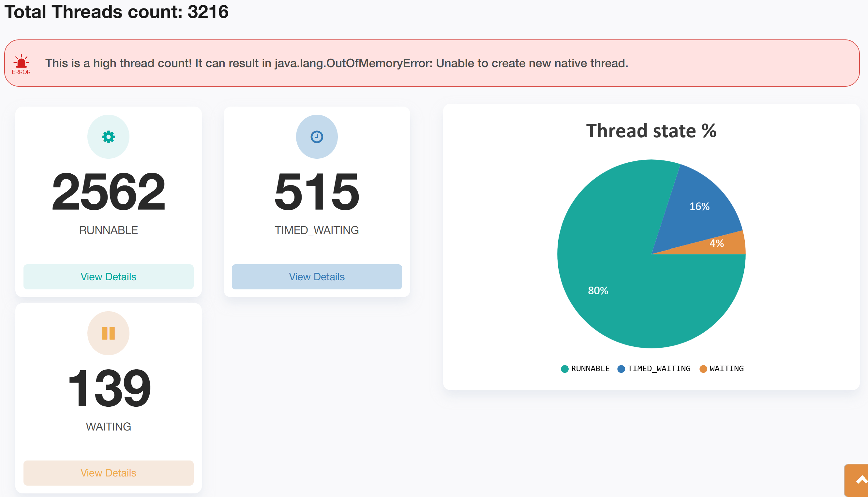Open View Details for WAITING threads
Viewport: 868px width, 497px height.
coord(108,473)
